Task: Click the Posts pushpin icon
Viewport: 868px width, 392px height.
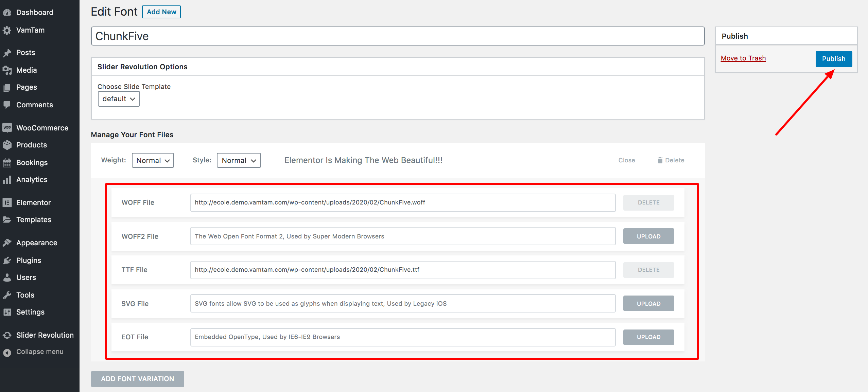Action: 7,53
